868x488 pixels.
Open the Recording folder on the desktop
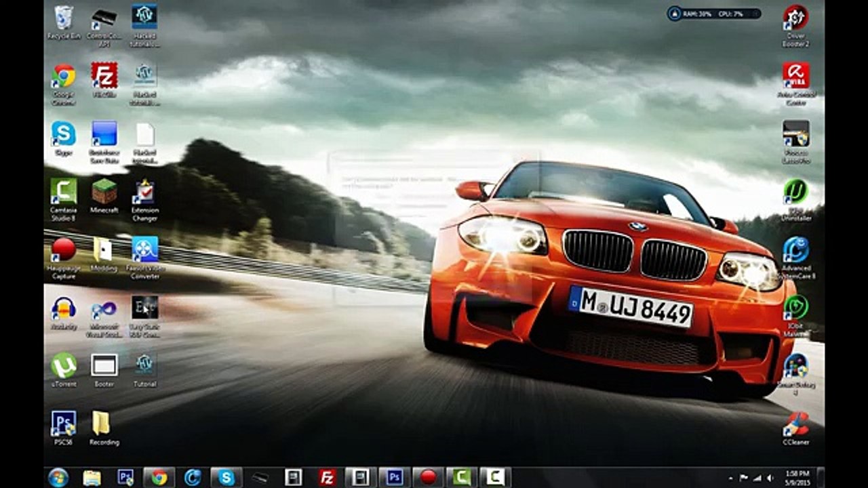click(x=102, y=424)
